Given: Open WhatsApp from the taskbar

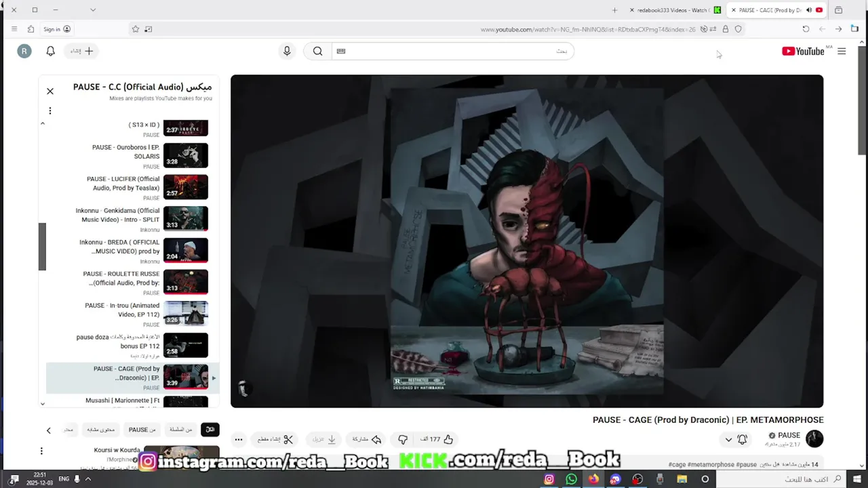Looking at the screenshot, I should click(571, 479).
